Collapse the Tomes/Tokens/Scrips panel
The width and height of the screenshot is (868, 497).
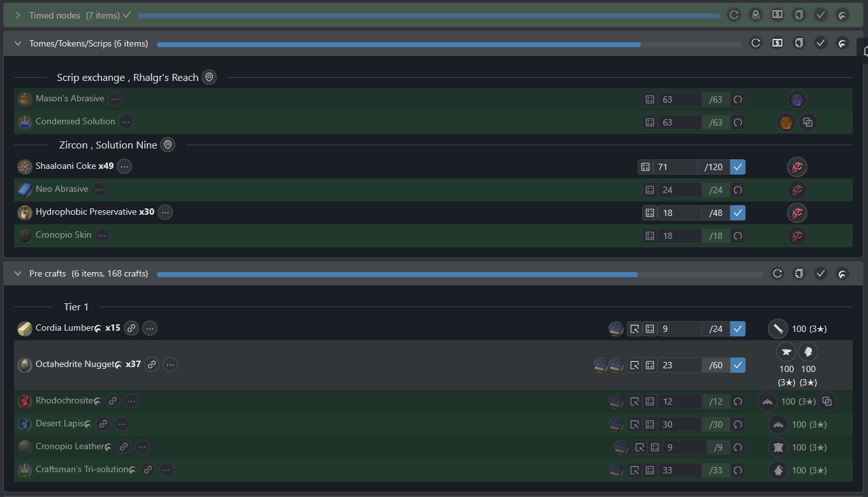click(18, 44)
